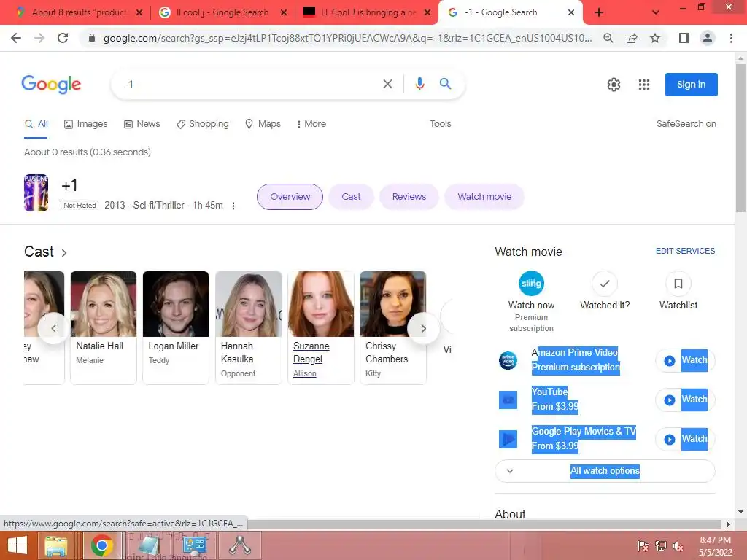Click into the Google search input field
Image resolution: width=747 pixels, height=560 pixels.
click(x=248, y=85)
